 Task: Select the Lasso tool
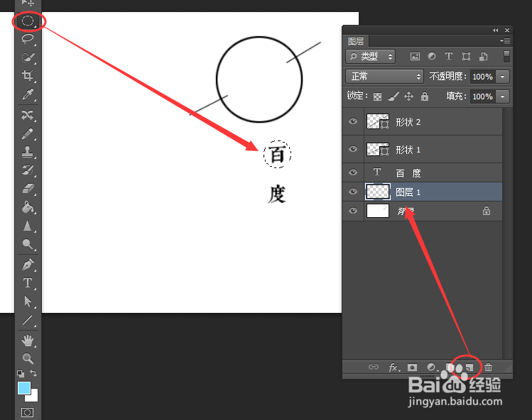click(x=28, y=38)
